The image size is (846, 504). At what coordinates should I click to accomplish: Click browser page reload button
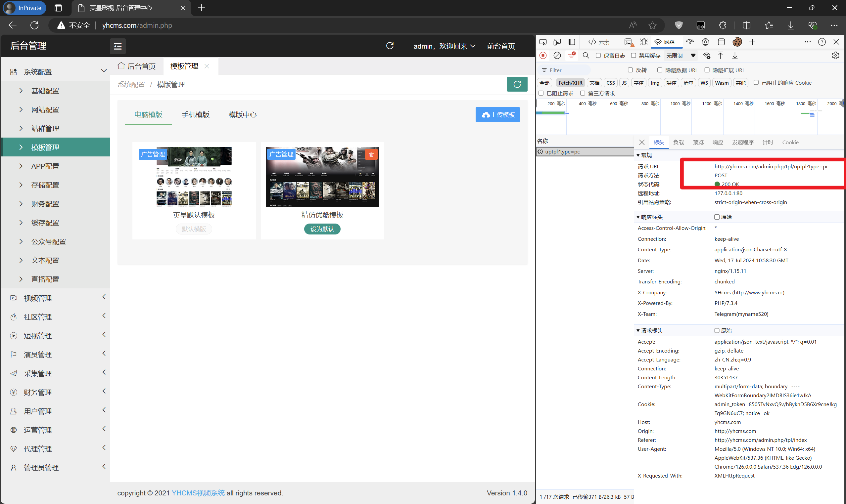pyautogui.click(x=34, y=25)
